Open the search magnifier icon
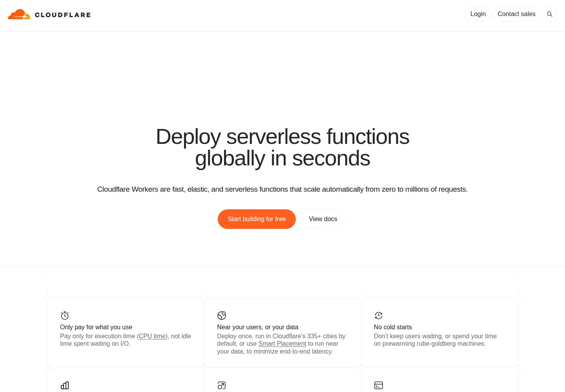This screenshot has height=392, width=565. coord(550,14)
